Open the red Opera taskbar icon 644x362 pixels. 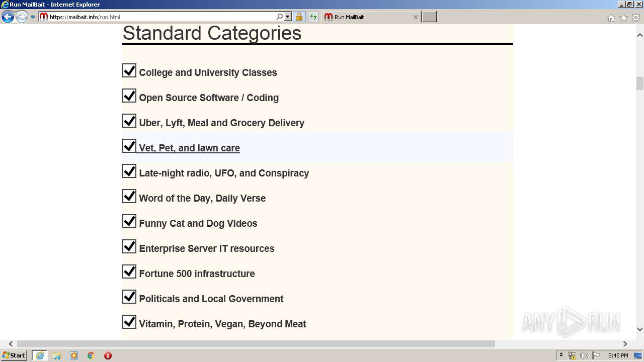(108, 355)
